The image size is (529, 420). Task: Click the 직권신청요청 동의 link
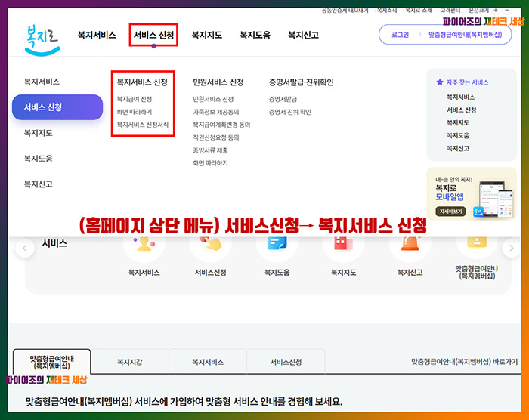tap(216, 137)
